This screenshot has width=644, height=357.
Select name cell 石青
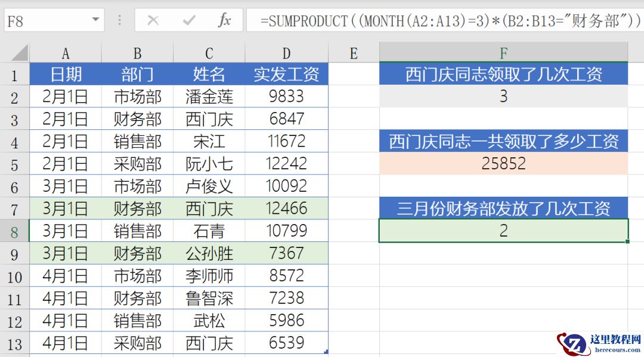click(x=209, y=231)
